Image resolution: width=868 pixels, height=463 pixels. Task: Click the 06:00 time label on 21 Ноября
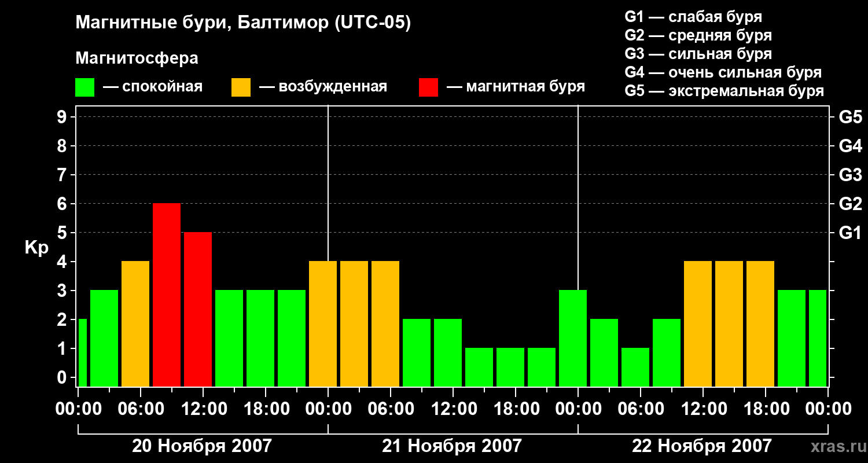[391, 409]
